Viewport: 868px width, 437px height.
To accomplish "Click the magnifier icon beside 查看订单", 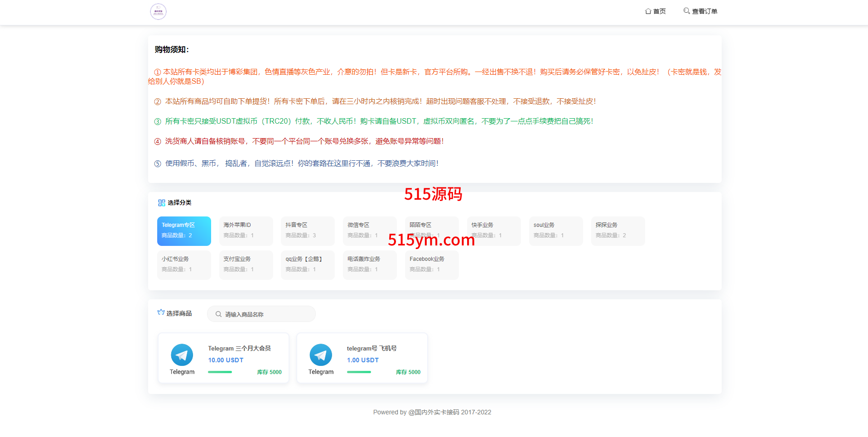I will 686,11.
